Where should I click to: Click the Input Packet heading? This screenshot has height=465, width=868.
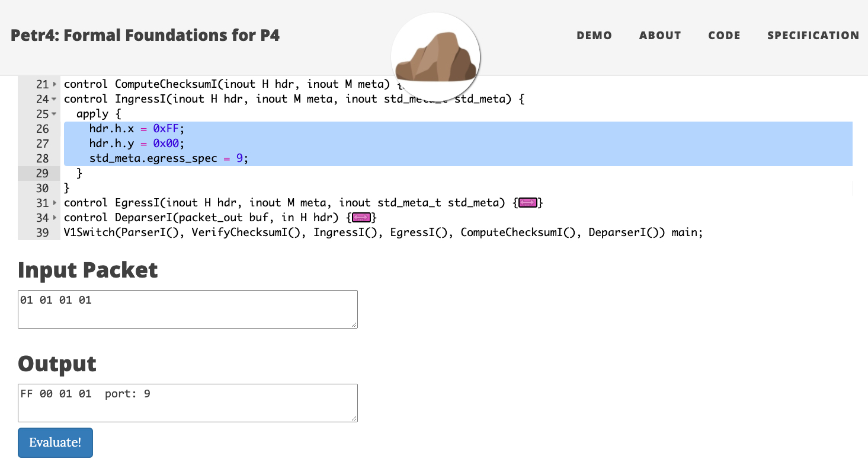(x=88, y=270)
